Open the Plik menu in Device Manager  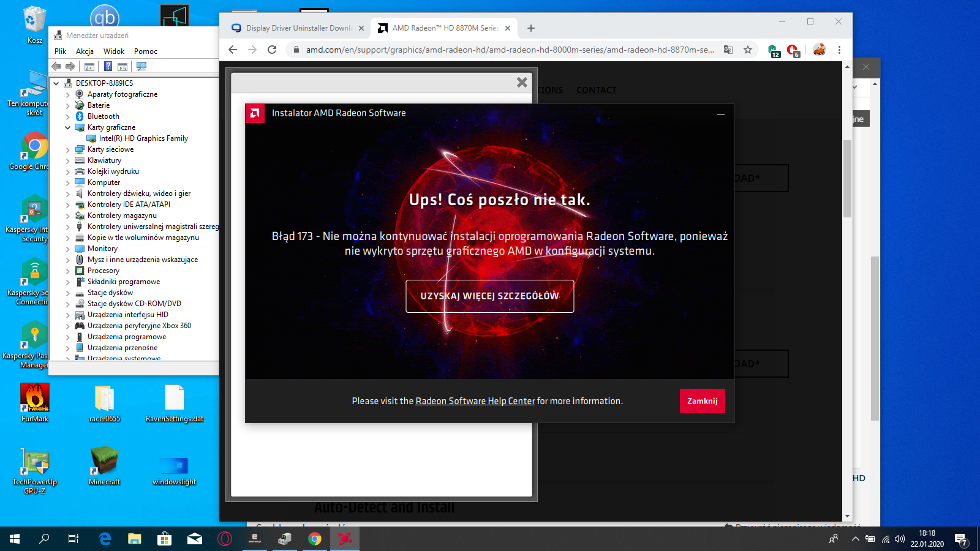(x=60, y=51)
